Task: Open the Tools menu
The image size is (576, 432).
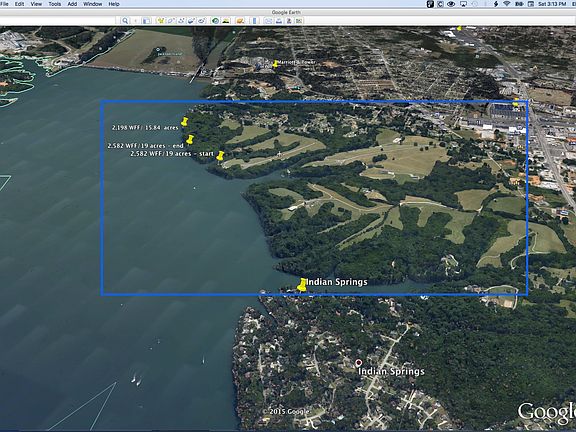Action: (x=55, y=4)
